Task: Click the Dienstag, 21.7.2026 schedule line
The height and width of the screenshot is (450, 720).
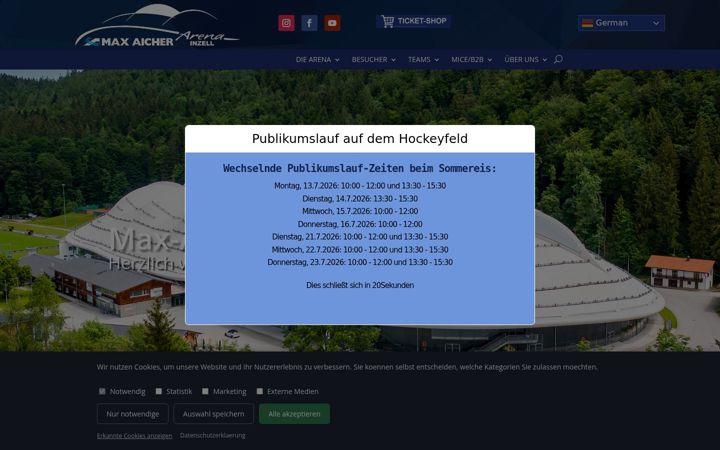Action: [360, 237]
